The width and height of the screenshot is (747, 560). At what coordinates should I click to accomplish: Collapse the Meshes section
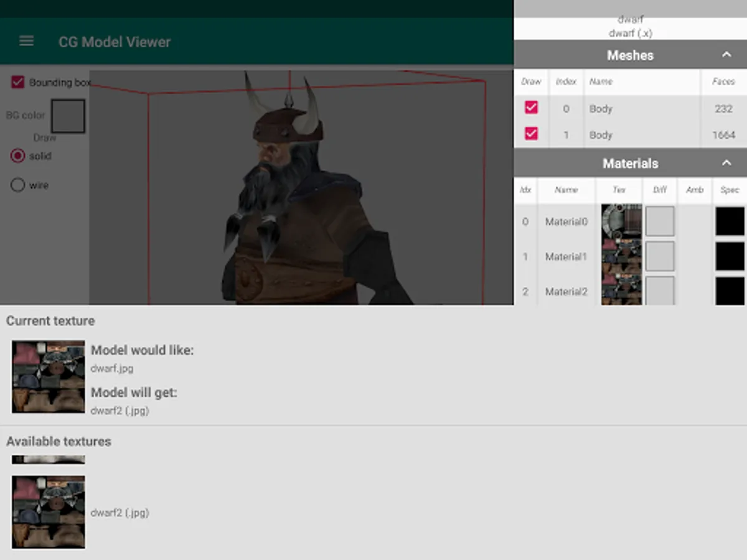[726, 55]
